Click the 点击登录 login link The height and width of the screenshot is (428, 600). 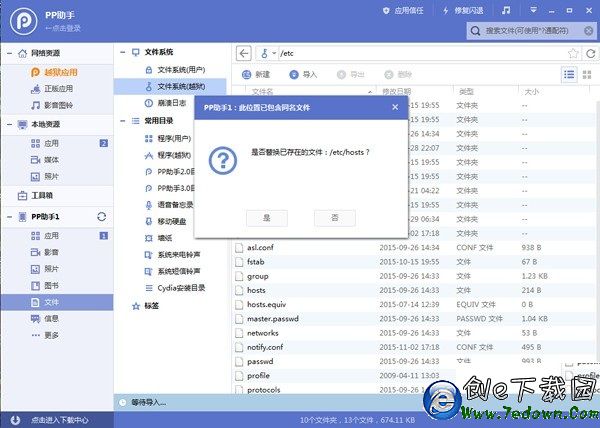[63, 28]
